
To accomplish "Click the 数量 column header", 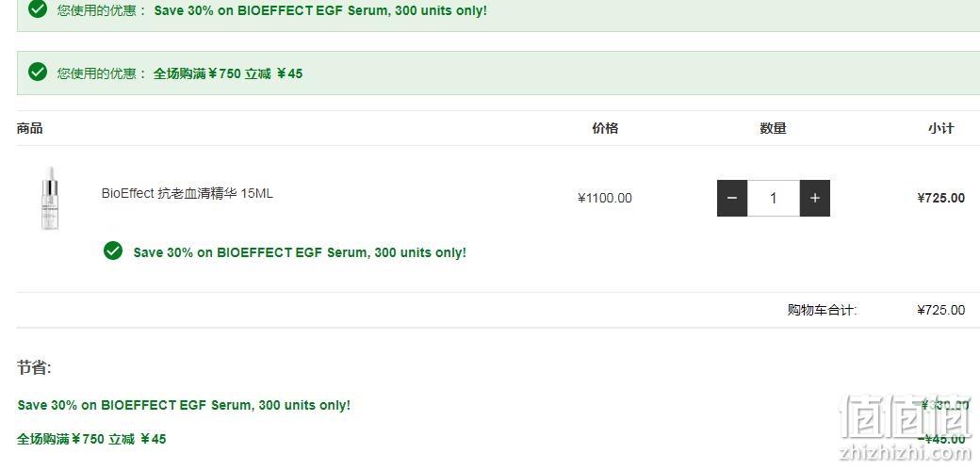I will click(773, 129).
